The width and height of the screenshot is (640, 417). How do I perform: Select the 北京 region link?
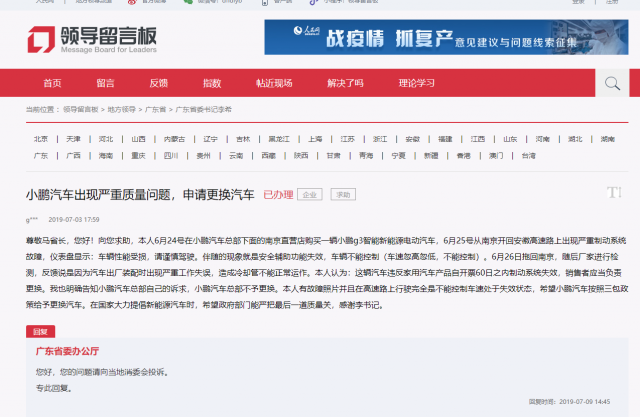click(x=41, y=139)
